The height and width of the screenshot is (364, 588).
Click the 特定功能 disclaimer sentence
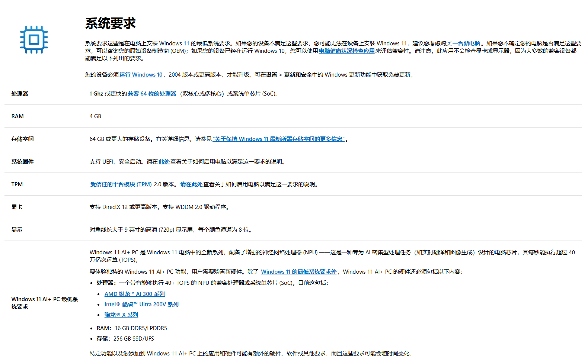coord(252,354)
